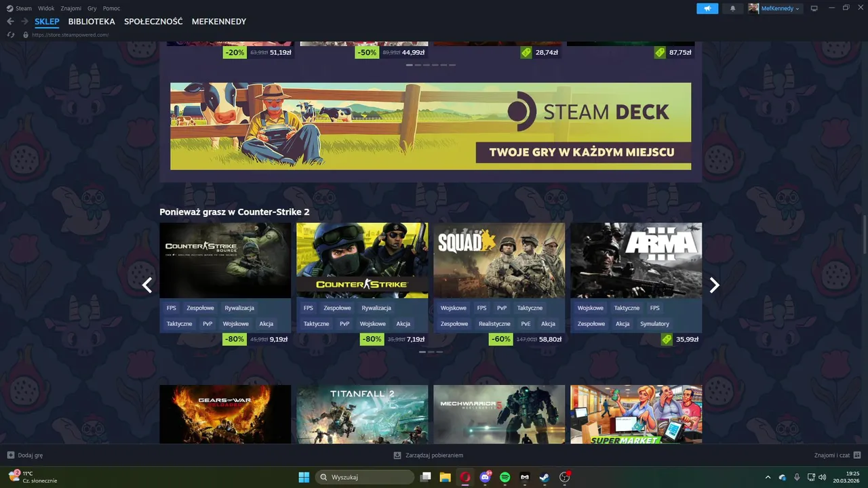Click the -80% 7,19zł price
The width and height of the screenshot is (868, 488).
point(393,339)
